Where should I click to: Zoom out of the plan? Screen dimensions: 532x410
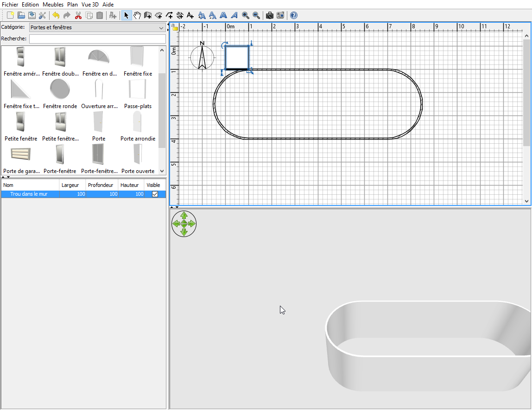coord(256,15)
